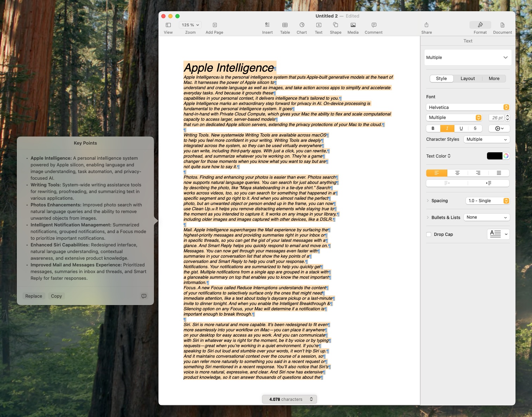Toggle italic formatting off
532x417 pixels.
[447, 128]
